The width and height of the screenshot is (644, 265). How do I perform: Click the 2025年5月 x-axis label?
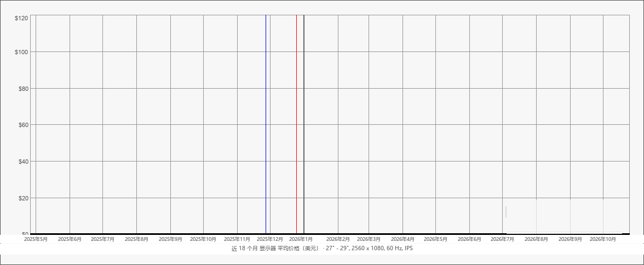[x=36, y=239]
